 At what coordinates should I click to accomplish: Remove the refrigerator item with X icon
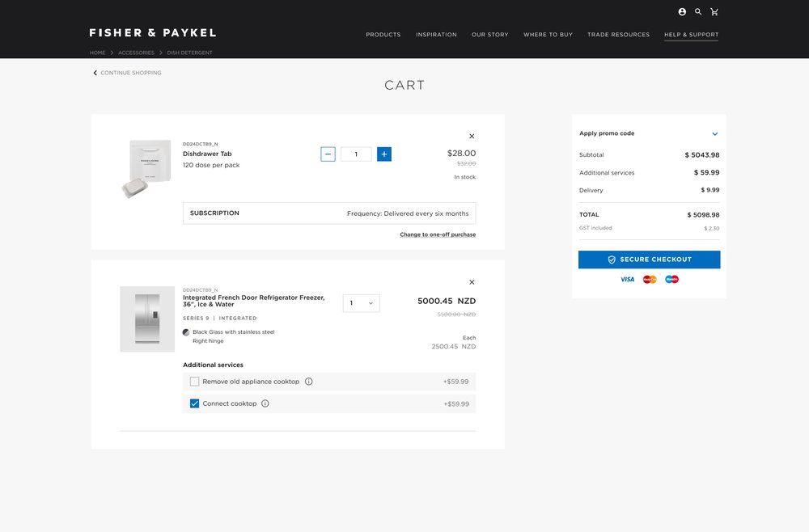point(472,282)
